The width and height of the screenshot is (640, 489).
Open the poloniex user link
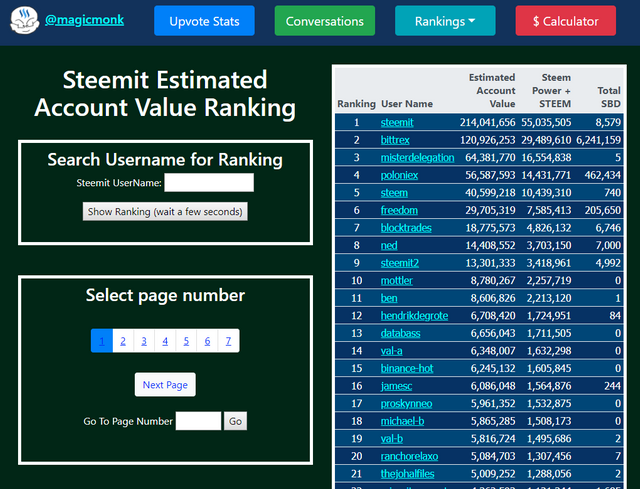click(399, 175)
